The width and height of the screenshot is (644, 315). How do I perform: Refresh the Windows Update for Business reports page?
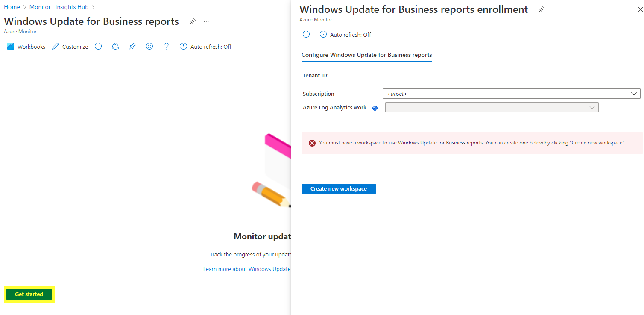coord(98,46)
